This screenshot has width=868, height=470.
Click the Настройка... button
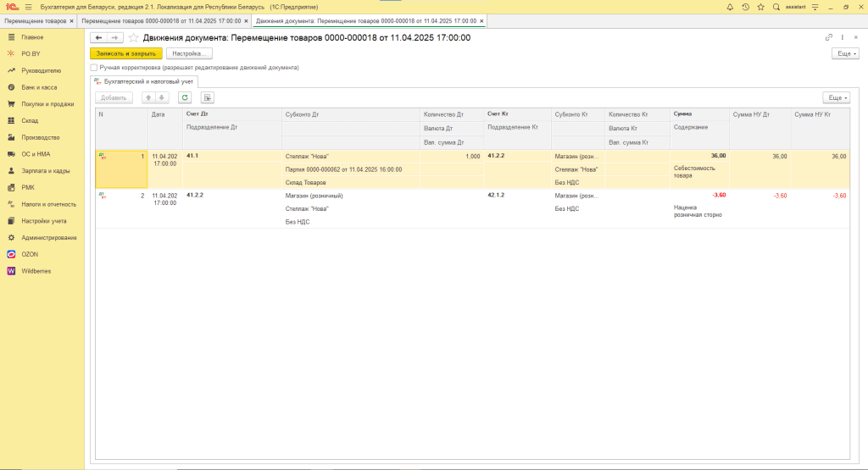point(189,53)
